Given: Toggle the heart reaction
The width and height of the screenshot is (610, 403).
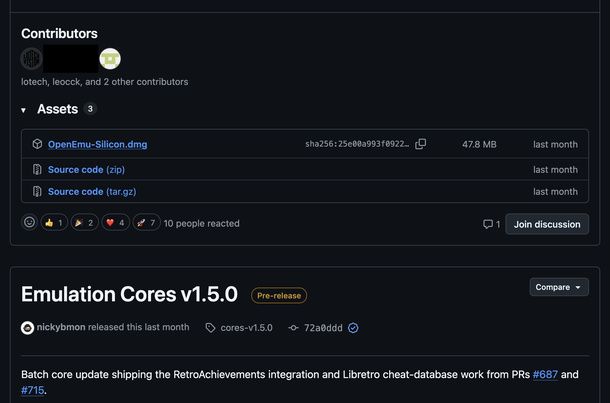Looking at the screenshot, I should click(116, 223).
